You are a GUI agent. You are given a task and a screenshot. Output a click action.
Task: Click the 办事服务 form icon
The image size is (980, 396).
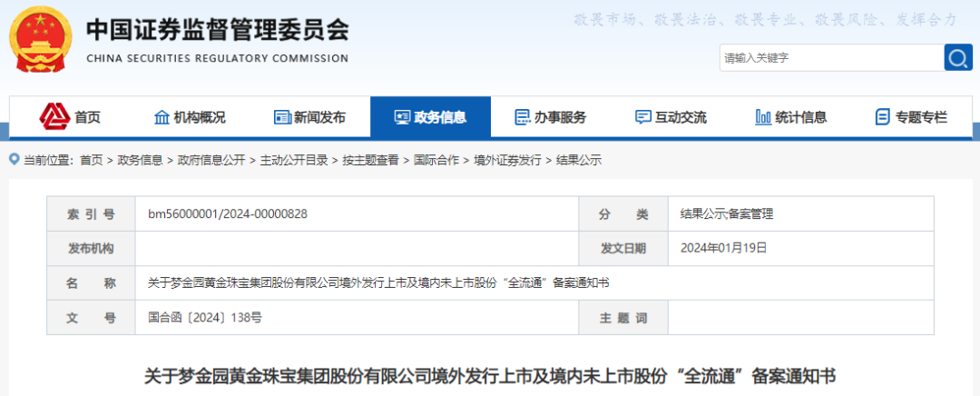(522, 117)
